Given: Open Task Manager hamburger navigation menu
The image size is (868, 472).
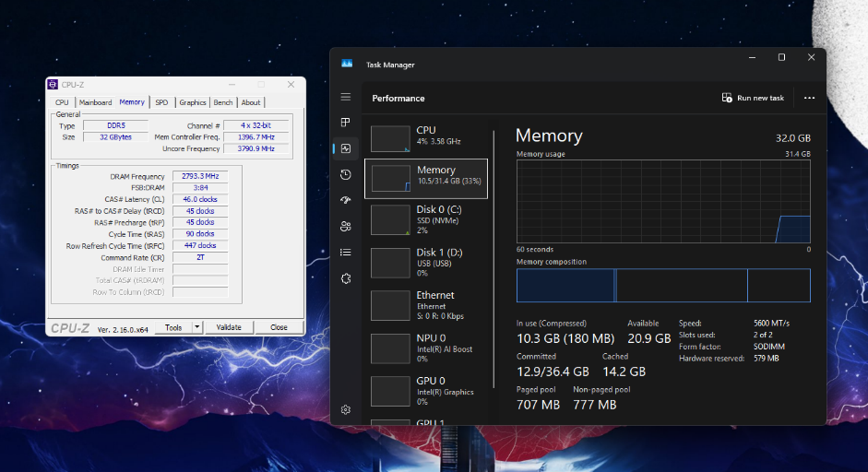Looking at the screenshot, I should (345, 97).
